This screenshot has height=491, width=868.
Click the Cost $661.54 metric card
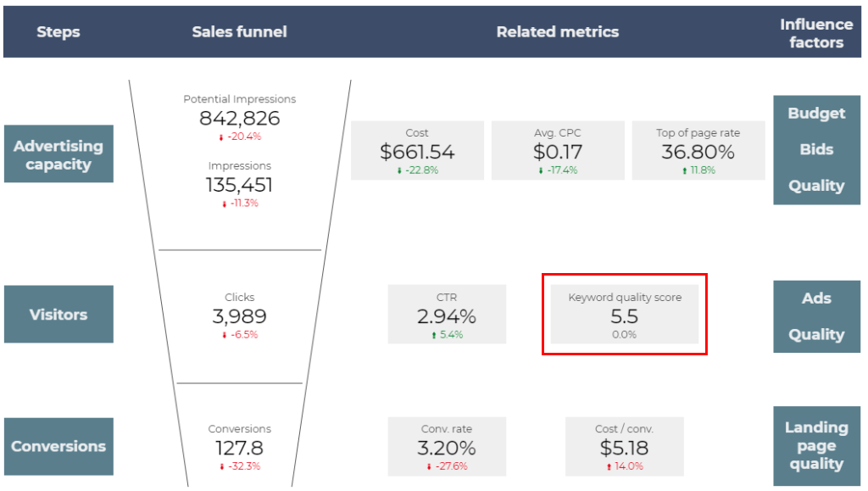417,150
